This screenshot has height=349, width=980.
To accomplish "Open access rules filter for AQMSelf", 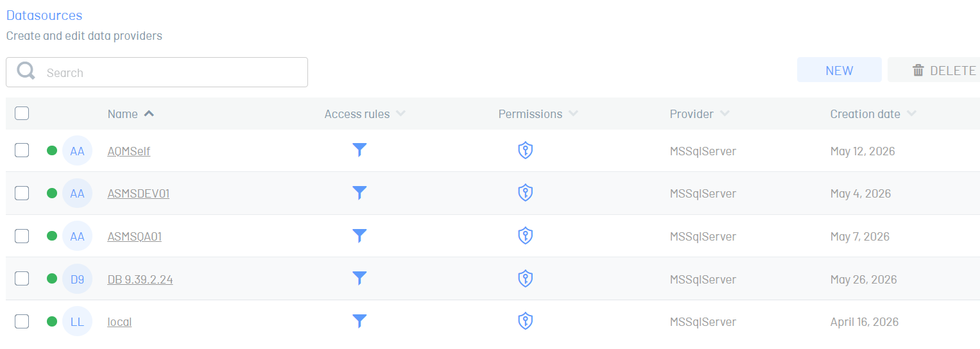I will 359,150.
